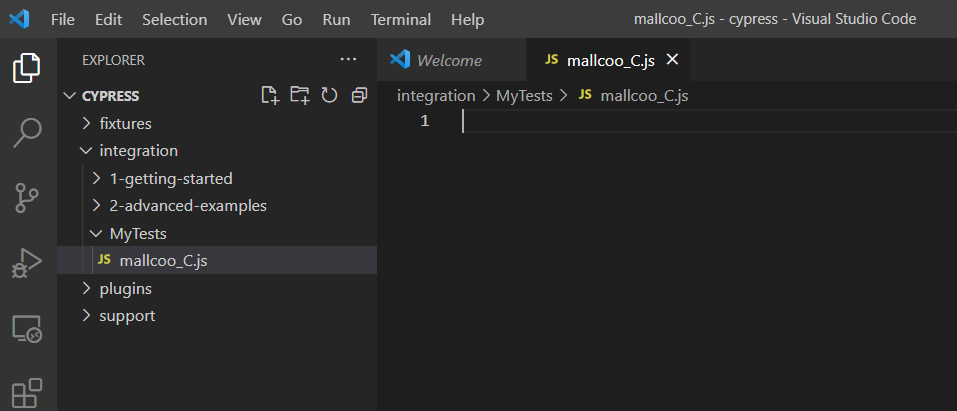Click MyTests in the breadcrumb path
This screenshot has height=411, width=957.
tap(524, 95)
